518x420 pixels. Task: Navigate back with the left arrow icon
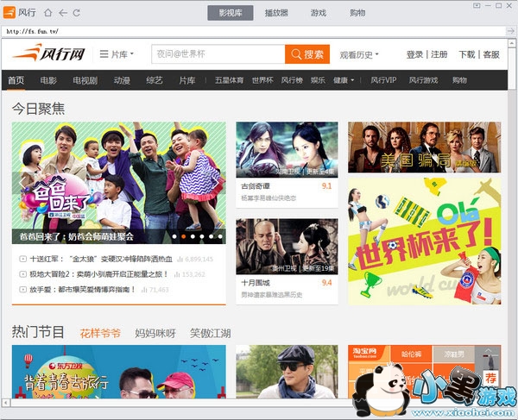[63, 13]
